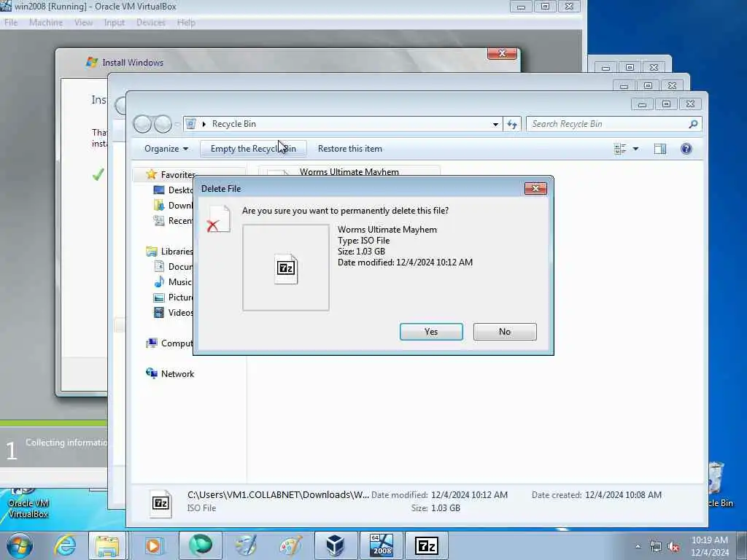Click the search magnifier icon
The height and width of the screenshot is (560, 747).
(693, 124)
